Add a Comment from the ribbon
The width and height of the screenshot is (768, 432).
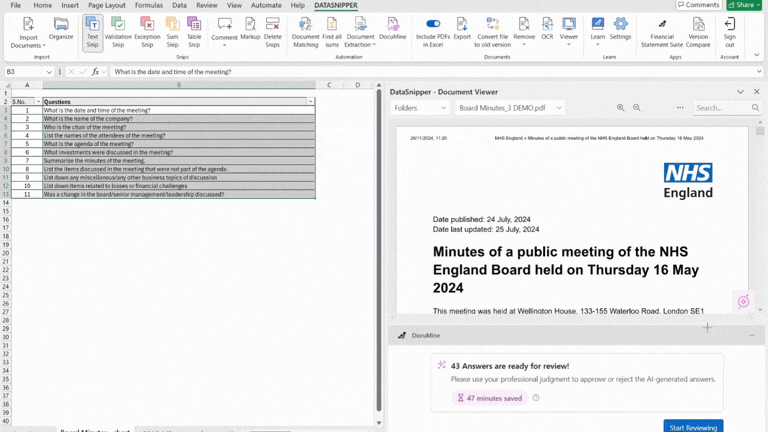224,32
